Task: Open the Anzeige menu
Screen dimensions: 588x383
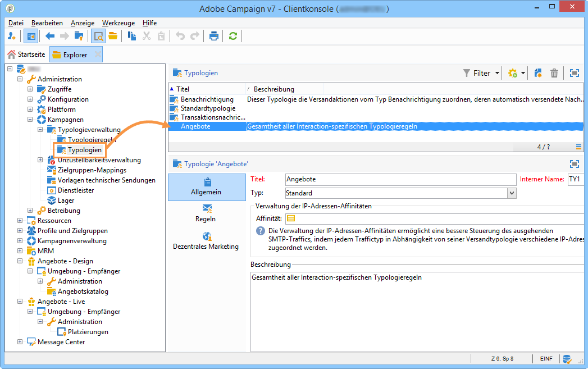Action: [83, 23]
